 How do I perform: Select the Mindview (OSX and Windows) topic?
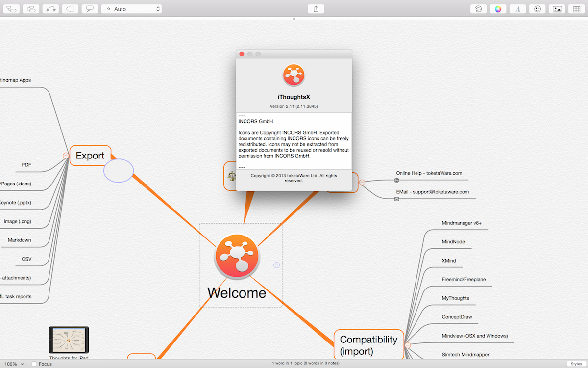474,336
